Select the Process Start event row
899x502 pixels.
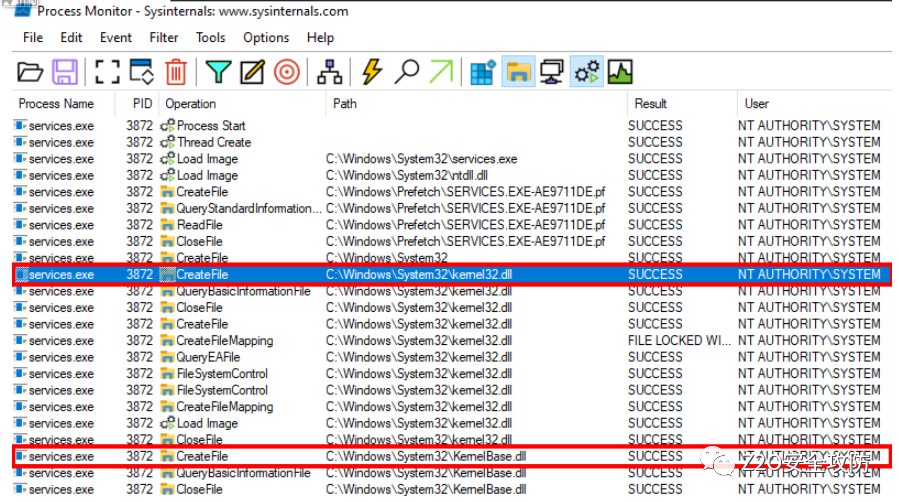452,126
